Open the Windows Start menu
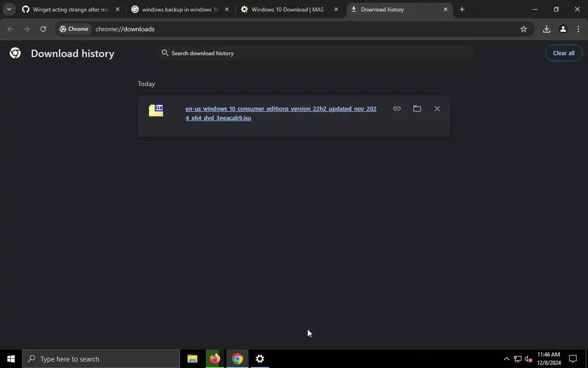Image resolution: width=588 pixels, height=368 pixels. point(11,359)
